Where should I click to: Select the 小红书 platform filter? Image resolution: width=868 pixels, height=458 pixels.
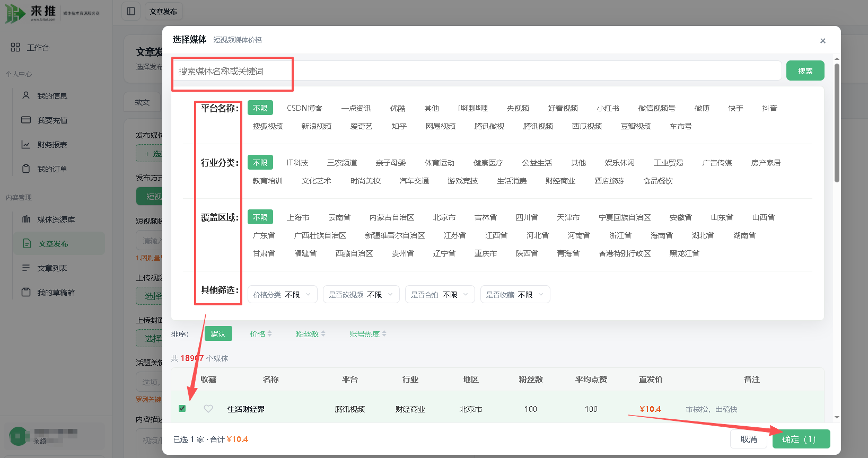608,108
